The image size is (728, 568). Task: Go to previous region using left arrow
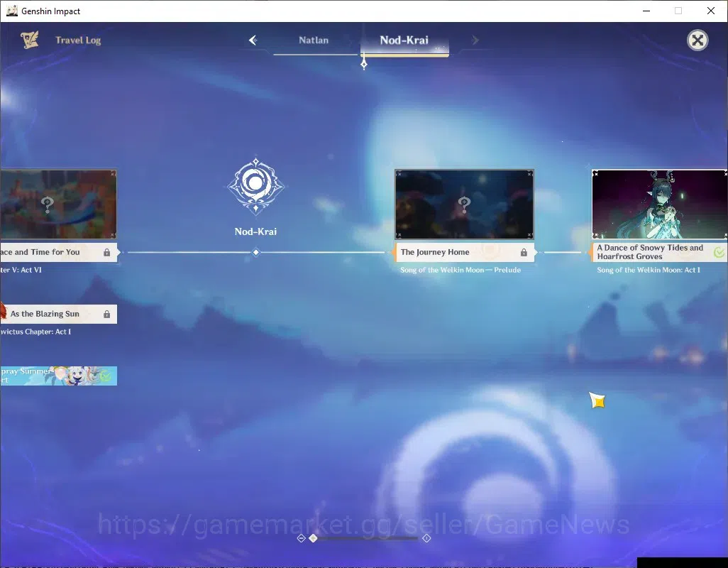point(253,40)
